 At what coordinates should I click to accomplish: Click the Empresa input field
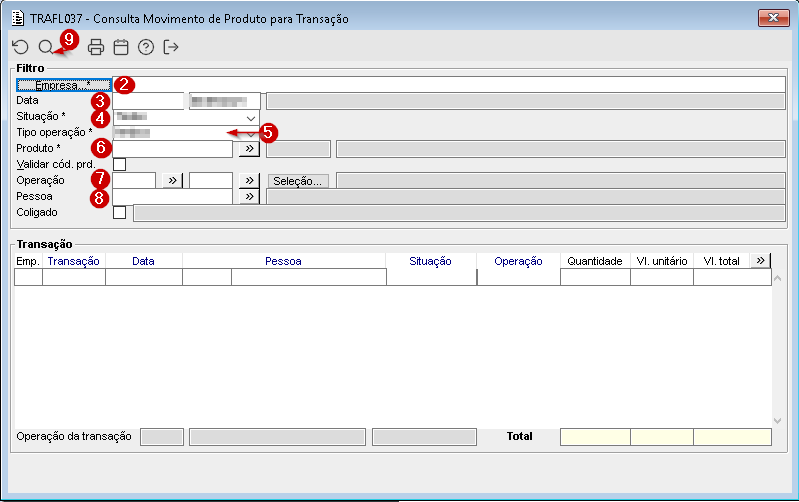click(x=449, y=85)
